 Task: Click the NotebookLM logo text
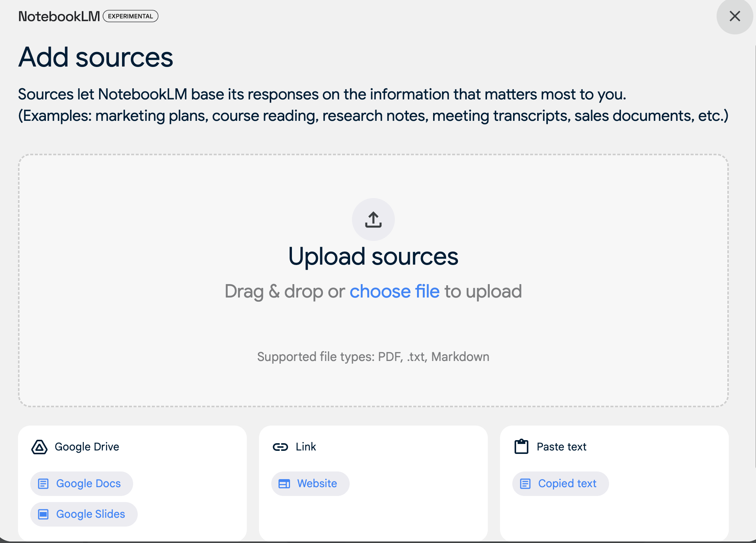(59, 16)
